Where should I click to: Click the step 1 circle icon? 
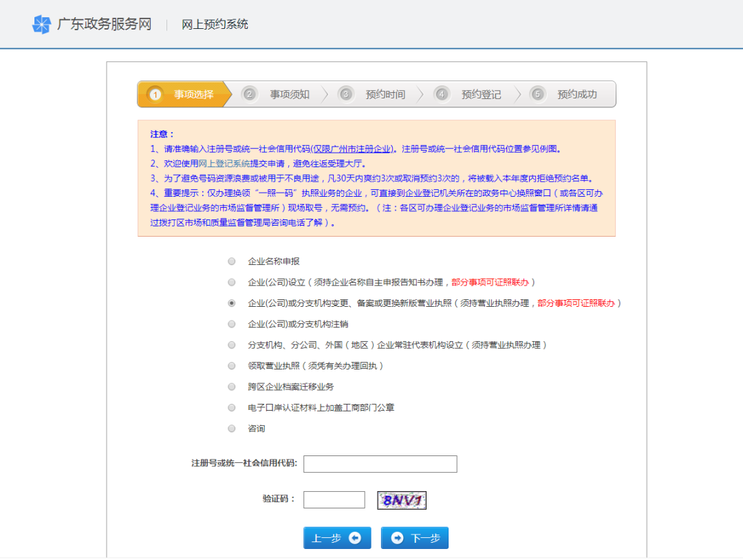pos(155,94)
